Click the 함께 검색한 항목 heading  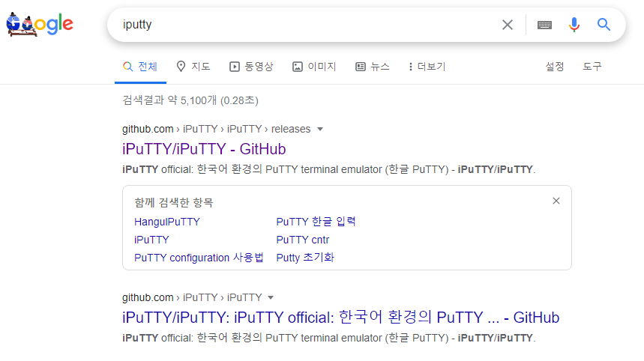[174, 202]
